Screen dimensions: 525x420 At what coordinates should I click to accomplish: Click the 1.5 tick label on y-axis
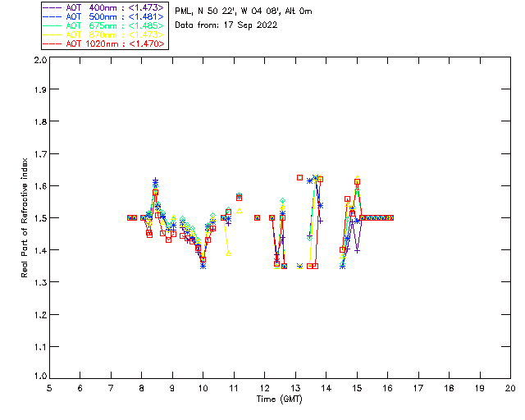[x=39, y=218]
